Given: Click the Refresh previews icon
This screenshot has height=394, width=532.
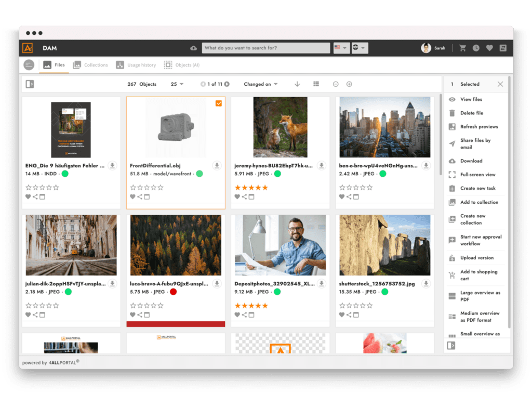Looking at the screenshot, I should 453,126.
